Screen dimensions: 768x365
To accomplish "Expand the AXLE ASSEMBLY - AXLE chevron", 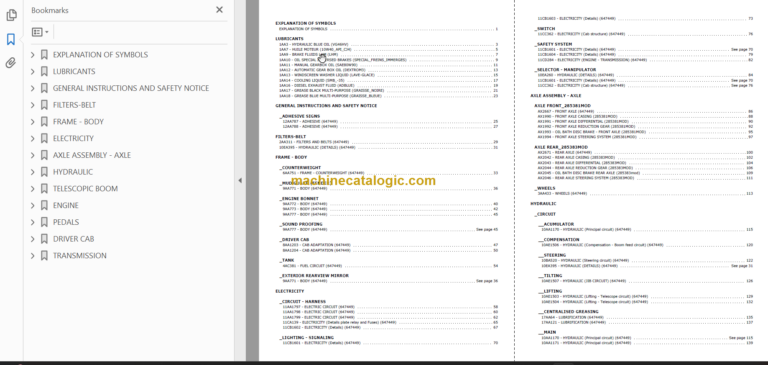I will click(x=33, y=155).
